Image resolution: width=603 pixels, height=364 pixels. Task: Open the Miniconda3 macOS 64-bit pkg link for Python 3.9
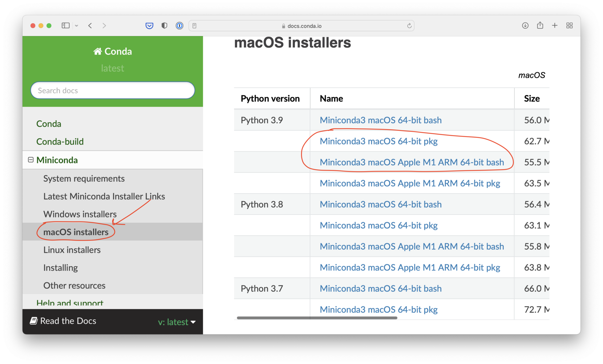(378, 141)
